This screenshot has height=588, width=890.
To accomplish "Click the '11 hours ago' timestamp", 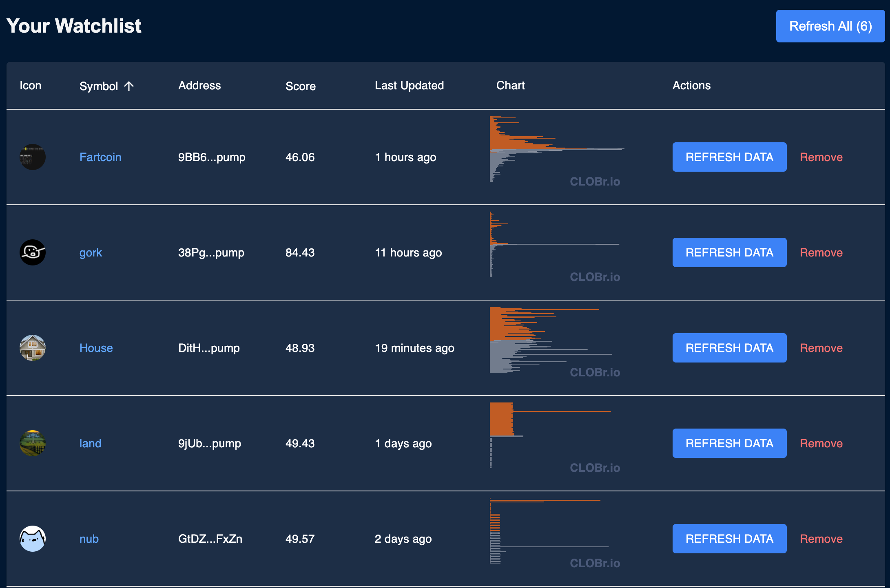I will click(408, 253).
